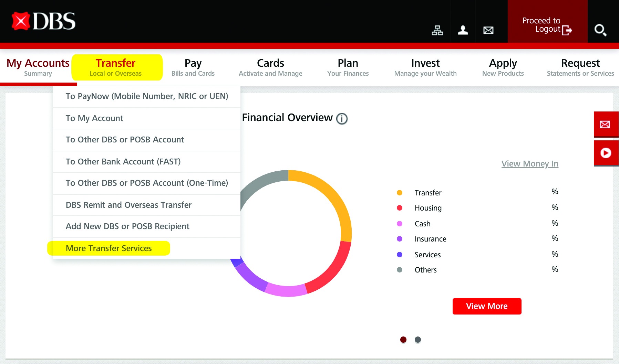Open the red side envelope message button
This screenshot has height=364, width=619.
[x=605, y=125]
